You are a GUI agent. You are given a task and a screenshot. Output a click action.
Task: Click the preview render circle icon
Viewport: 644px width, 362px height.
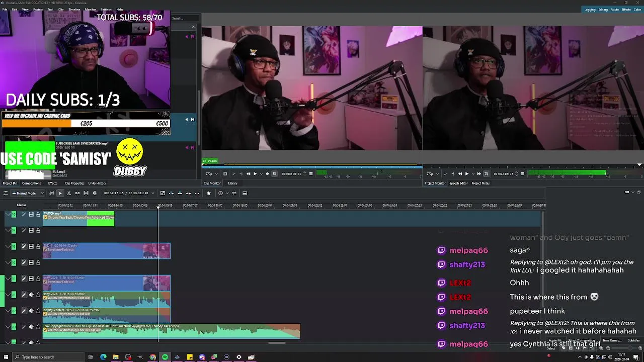pos(220,193)
